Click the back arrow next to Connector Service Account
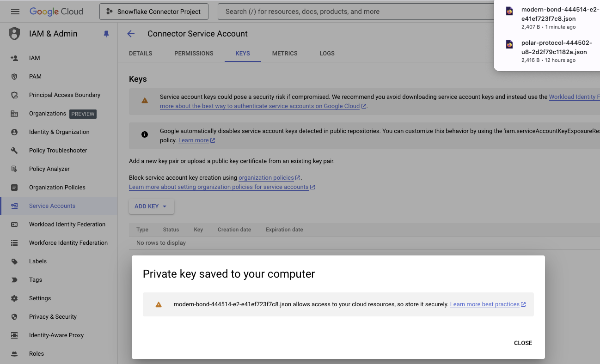Image resolution: width=600 pixels, height=364 pixels. [x=131, y=34]
